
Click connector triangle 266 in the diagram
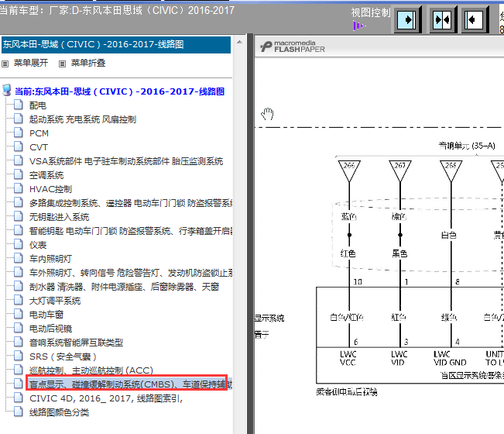(x=349, y=171)
